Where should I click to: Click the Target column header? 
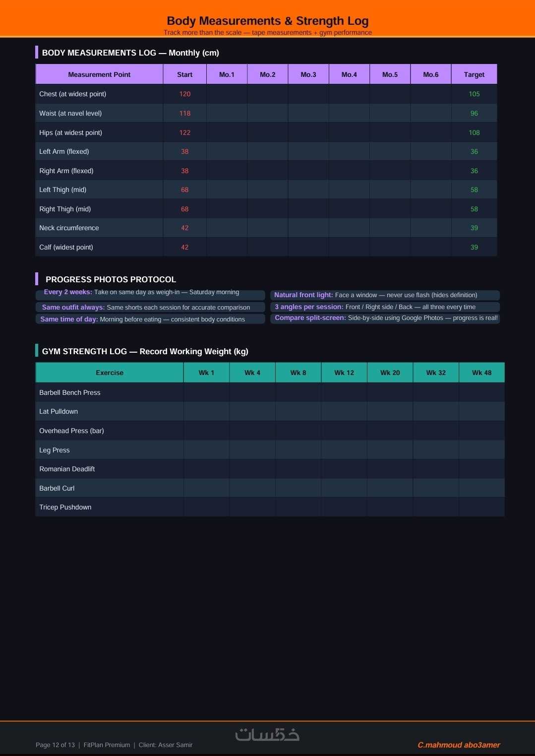coord(474,74)
